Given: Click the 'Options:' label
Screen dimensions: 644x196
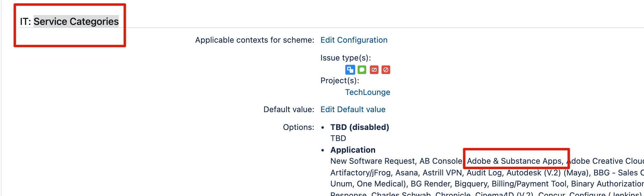Looking at the screenshot, I should pos(299,127).
